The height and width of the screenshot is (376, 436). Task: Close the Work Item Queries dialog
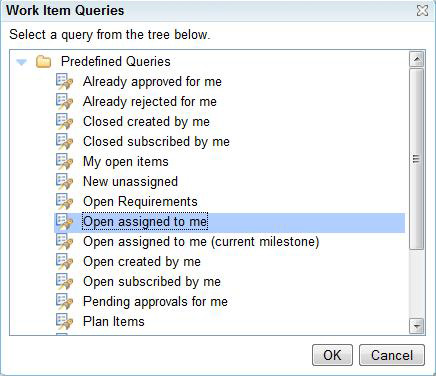coord(422,11)
